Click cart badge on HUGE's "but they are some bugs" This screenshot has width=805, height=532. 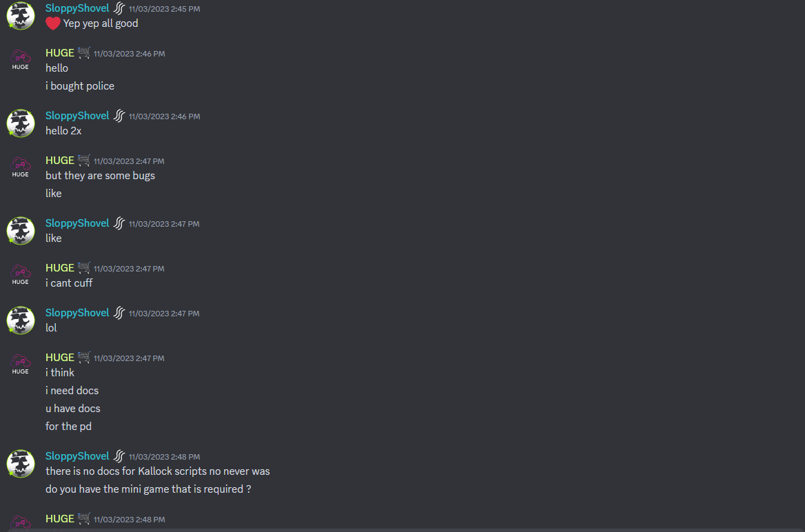[83, 160]
